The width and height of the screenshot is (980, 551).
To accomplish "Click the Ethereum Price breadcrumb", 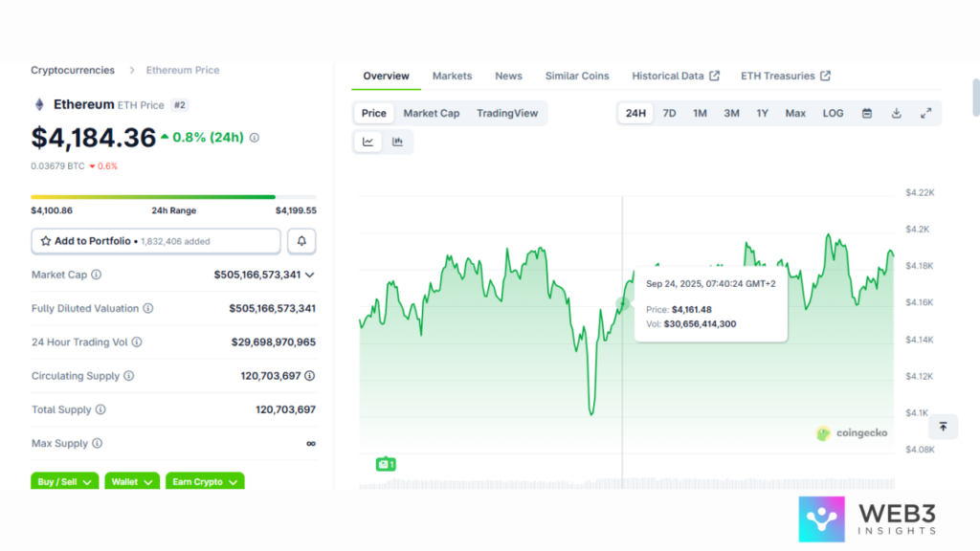I will pos(183,70).
